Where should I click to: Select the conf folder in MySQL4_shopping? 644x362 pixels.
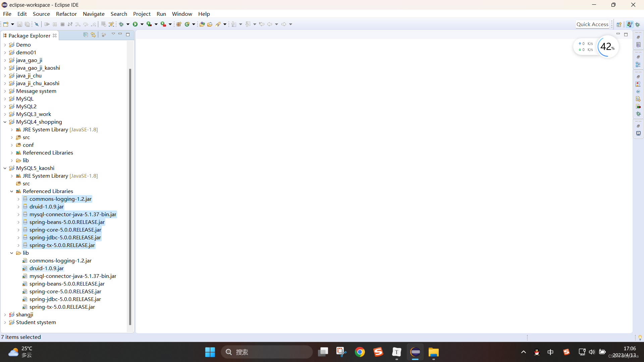(28, 145)
